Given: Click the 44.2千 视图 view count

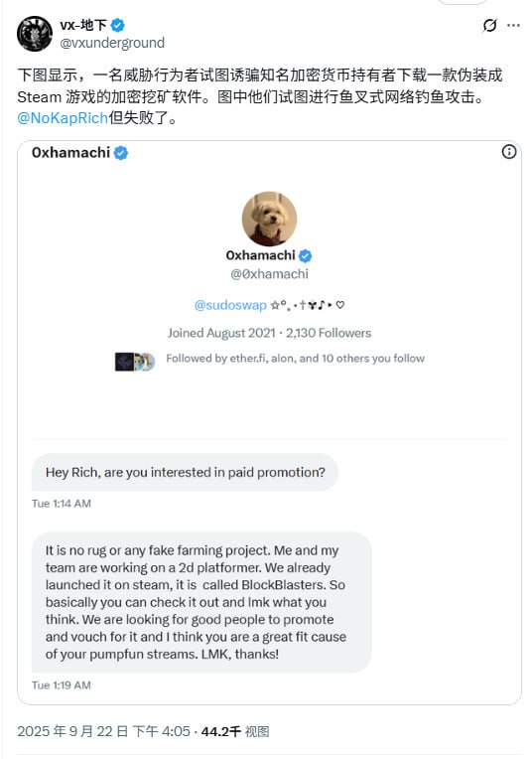Looking at the screenshot, I should pos(235,731).
